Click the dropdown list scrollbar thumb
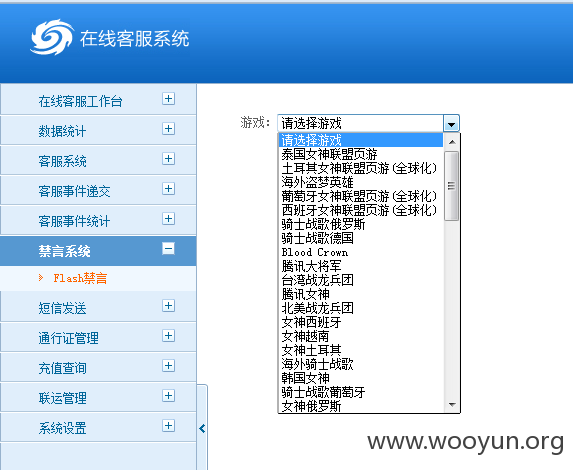573x470 pixels. [x=452, y=186]
